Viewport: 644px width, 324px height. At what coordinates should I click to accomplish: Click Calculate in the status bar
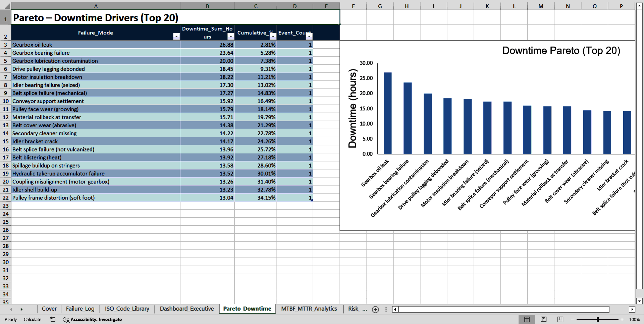tap(32, 319)
